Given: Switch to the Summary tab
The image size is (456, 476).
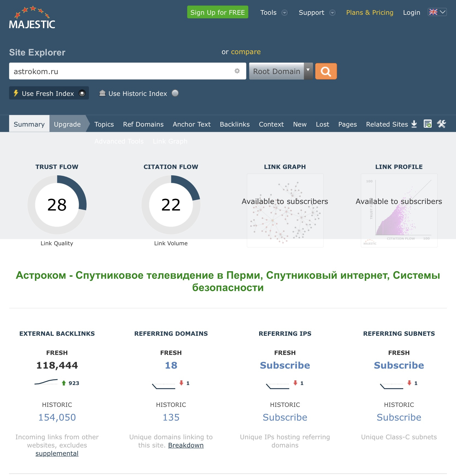Looking at the screenshot, I should pos(29,124).
